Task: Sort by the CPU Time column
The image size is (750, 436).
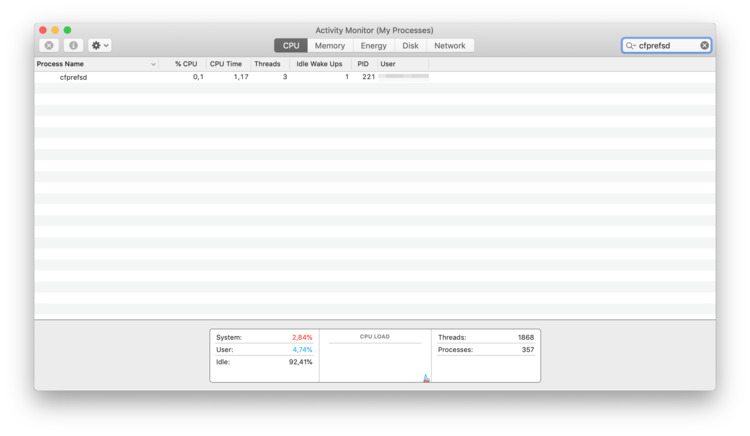Action: [226, 64]
